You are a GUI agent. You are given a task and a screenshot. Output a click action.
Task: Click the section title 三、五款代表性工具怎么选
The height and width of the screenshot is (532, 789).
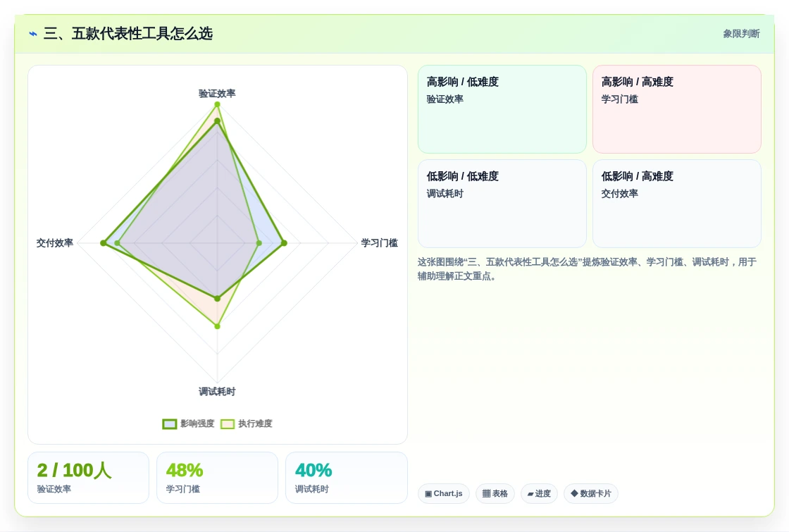tap(128, 34)
